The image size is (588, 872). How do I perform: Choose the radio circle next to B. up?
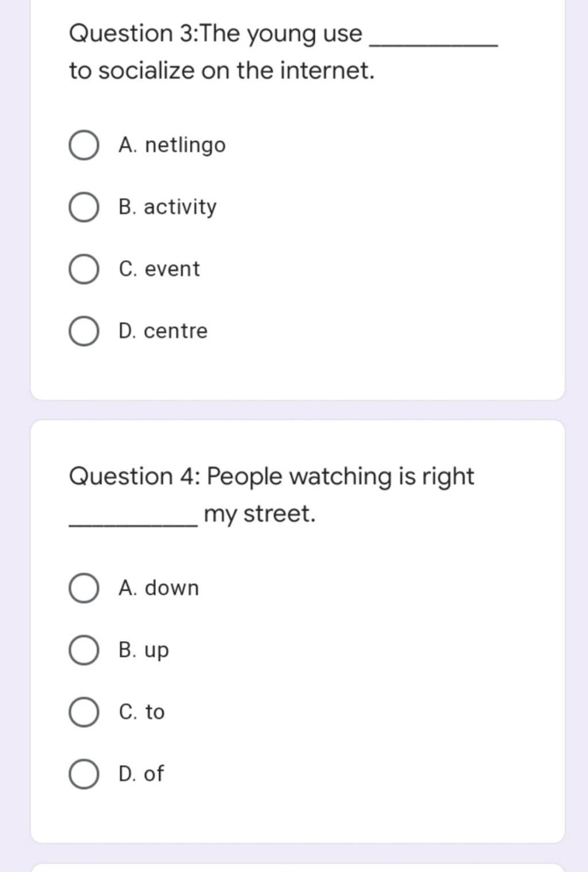(x=84, y=650)
